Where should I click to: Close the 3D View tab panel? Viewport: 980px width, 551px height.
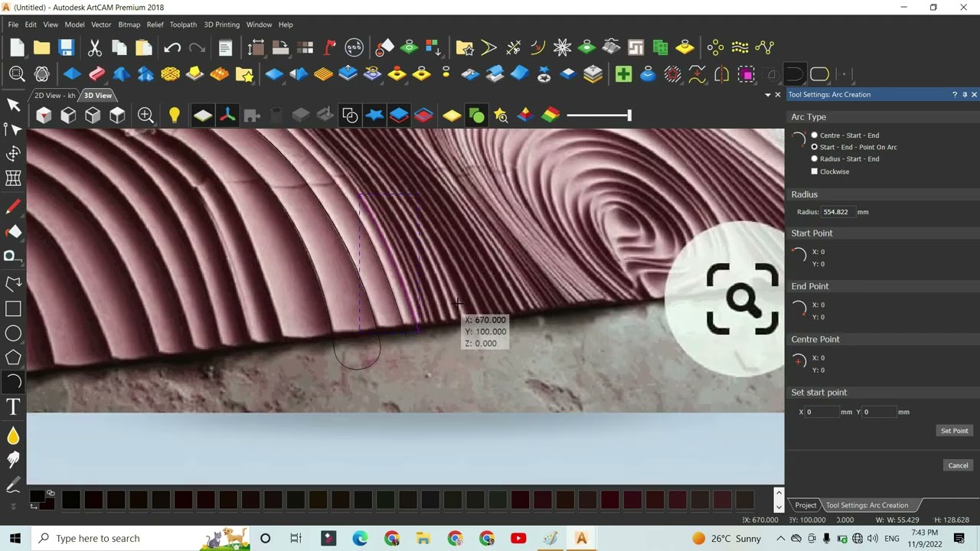[x=778, y=95]
